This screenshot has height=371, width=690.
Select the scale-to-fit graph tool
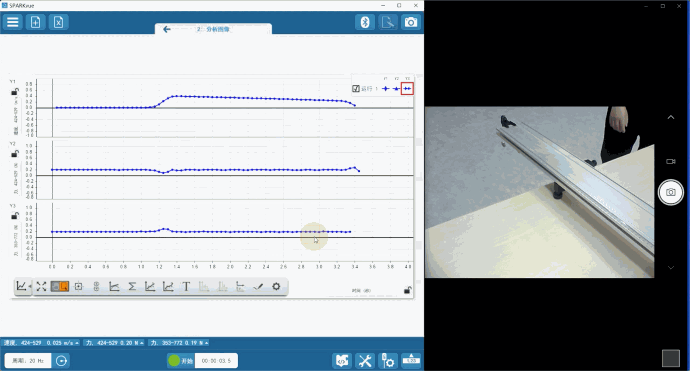[41, 287]
